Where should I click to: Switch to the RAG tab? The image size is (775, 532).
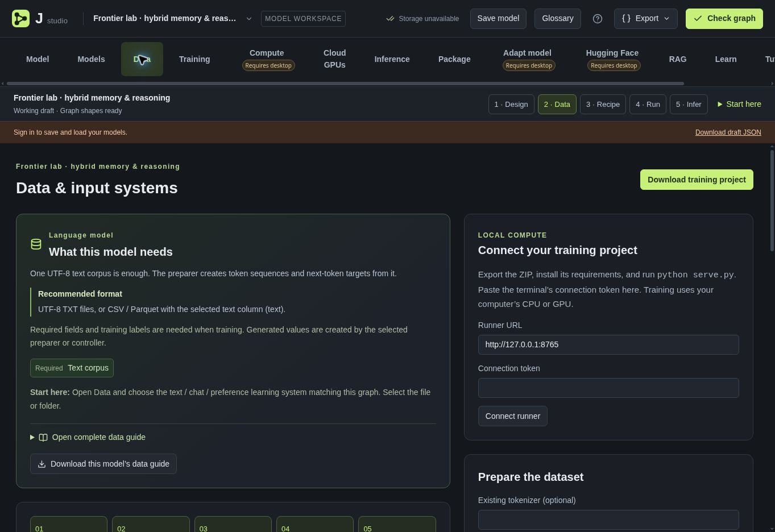pos(678,59)
